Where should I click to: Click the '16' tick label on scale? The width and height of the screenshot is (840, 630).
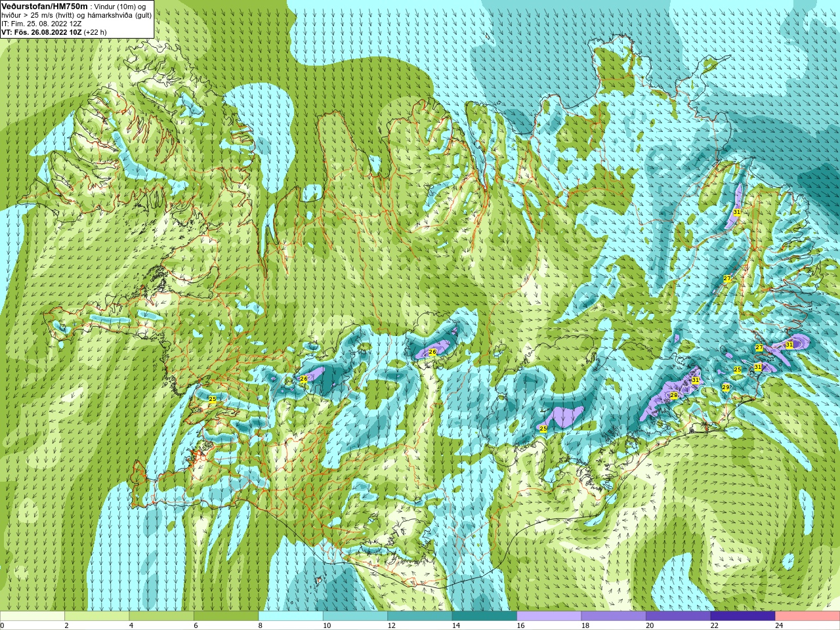click(x=520, y=625)
